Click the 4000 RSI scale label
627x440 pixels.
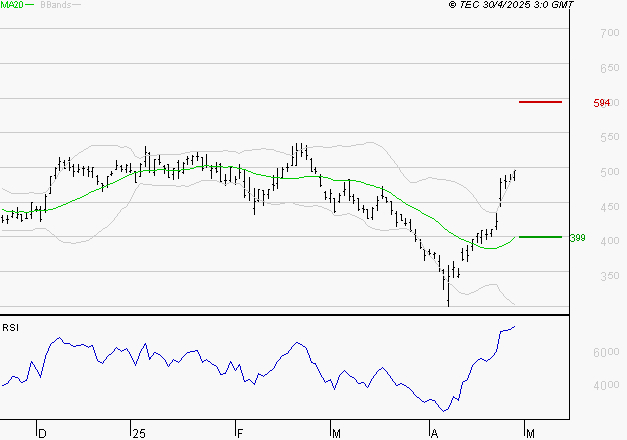coord(608,386)
